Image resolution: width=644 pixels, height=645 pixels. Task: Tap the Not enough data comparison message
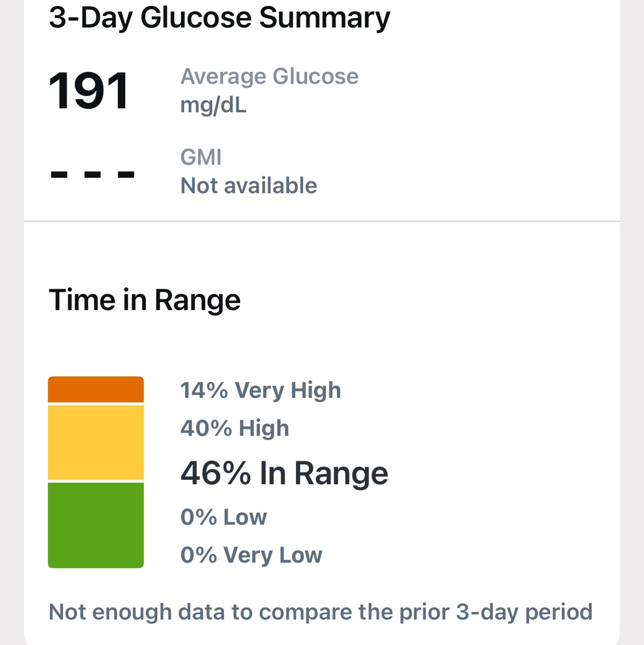(x=320, y=612)
